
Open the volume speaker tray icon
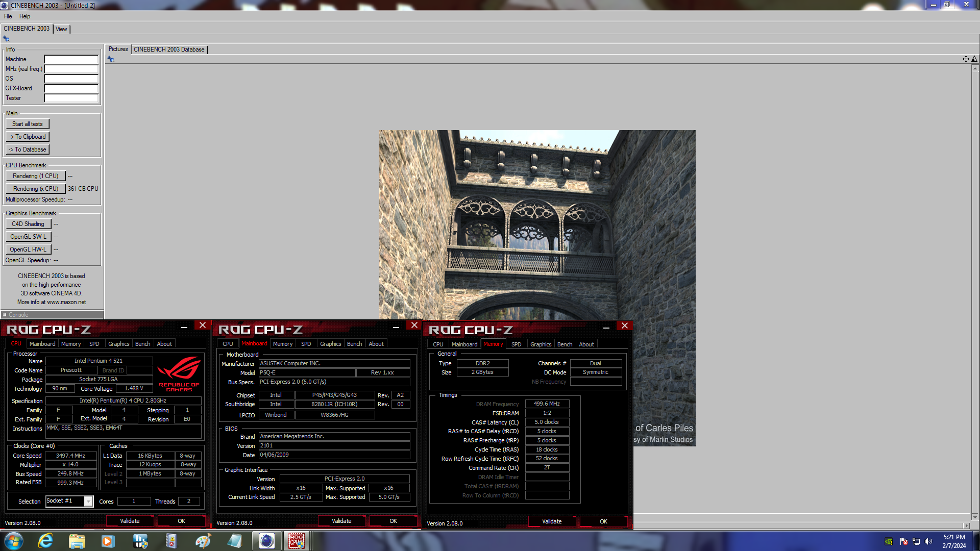point(928,541)
